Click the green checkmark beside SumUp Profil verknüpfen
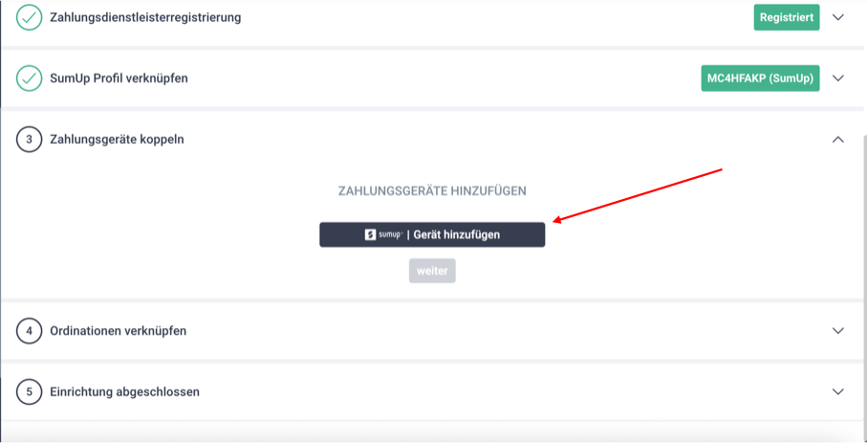This screenshot has width=868, height=444. coord(29,78)
